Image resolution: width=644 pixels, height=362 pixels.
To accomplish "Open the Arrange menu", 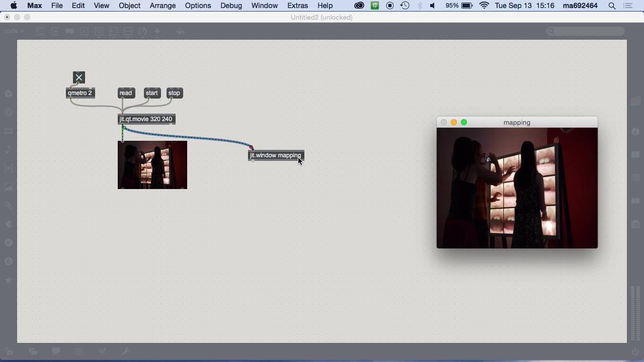I will 163,6.
